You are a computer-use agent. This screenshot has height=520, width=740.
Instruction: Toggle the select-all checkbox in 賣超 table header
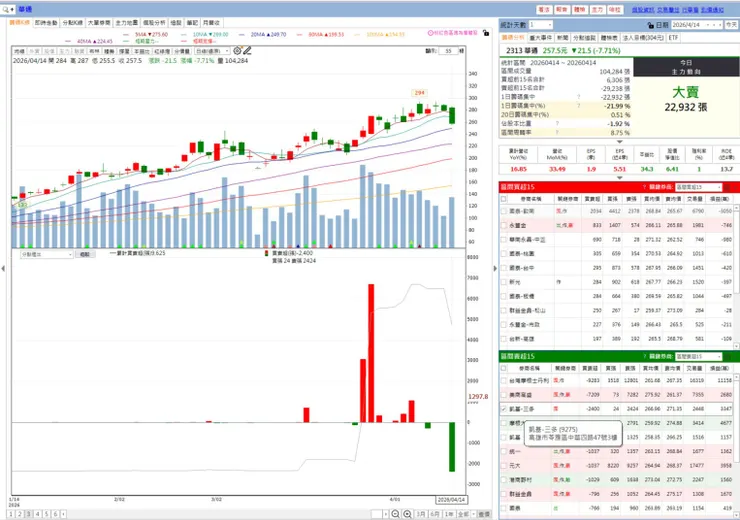[504, 368]
